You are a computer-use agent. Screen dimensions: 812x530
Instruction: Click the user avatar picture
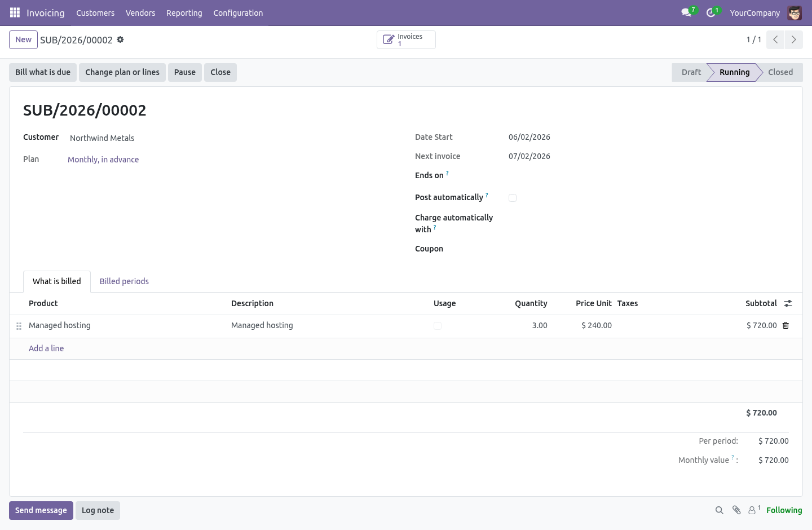click(x=795, y=12)
